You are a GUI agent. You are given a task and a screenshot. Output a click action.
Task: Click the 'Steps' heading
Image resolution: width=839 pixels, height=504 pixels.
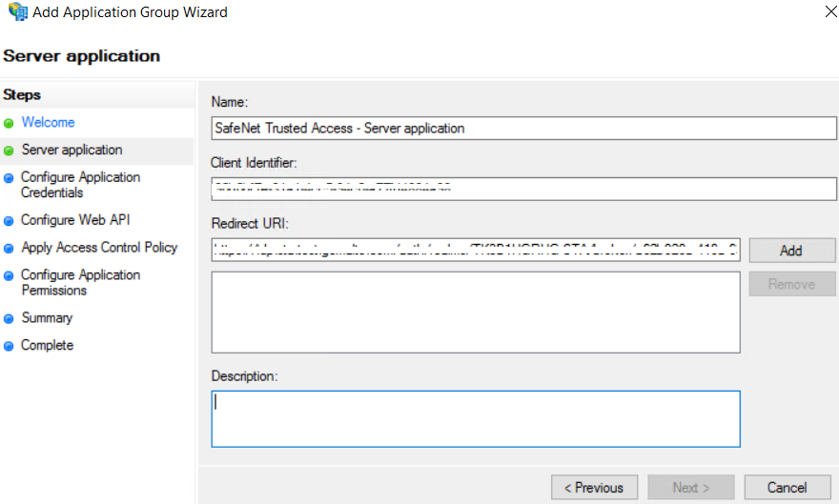click(x=22, y=94)
